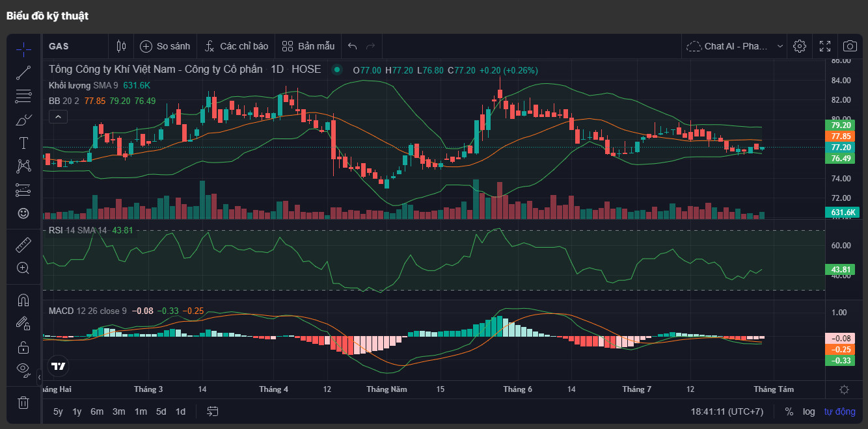The height and width of the screenshot is (429, 868).
Task: Open the forecasting and measurement tools
Action: pyautogui.click(x=23, y=190)
